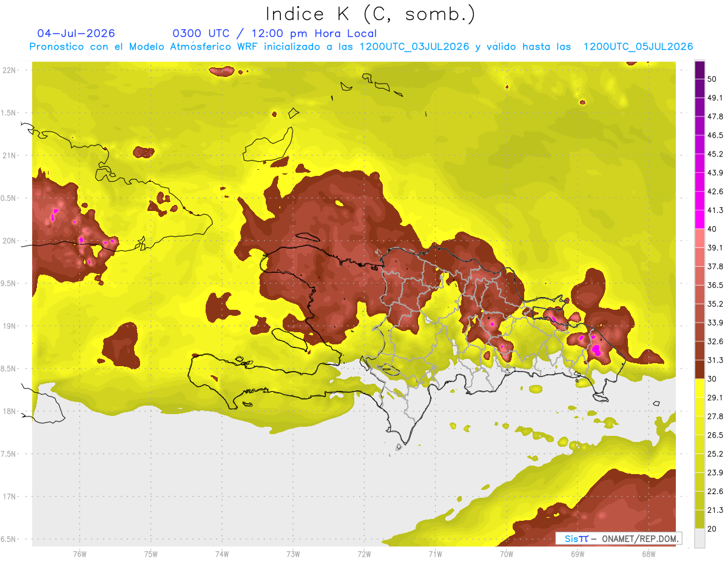The width and height of the screenshot is (728, 562).
Task: Click the colorbar value "25.2"
Action: pyautogui.click(x=715, y=454)
